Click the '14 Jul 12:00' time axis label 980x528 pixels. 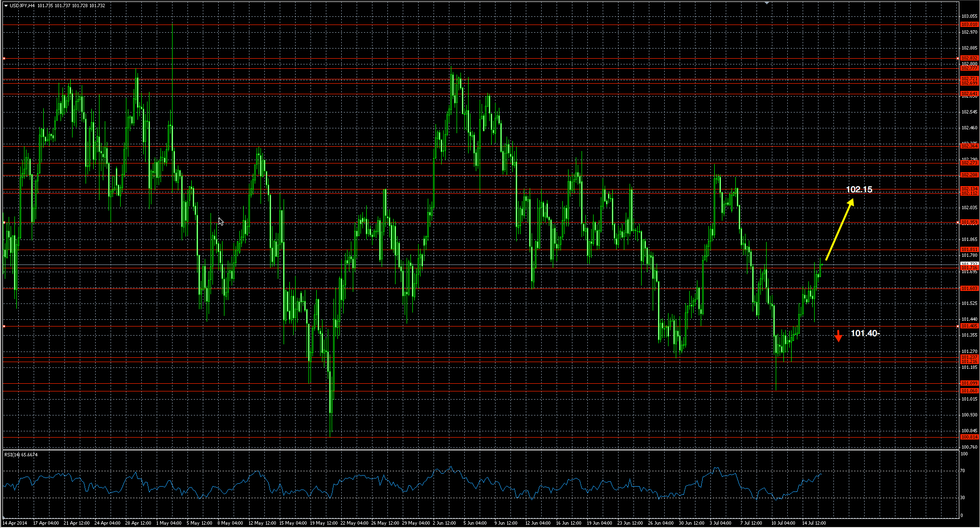[814, 523]
